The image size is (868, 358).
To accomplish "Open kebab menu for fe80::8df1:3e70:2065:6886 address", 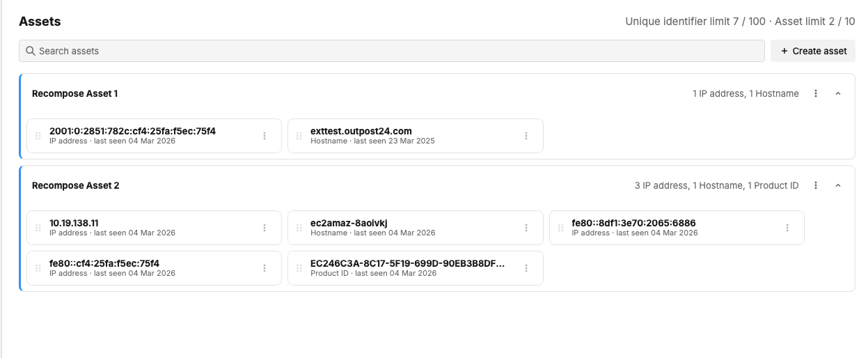I will click(x=787, y=228).
